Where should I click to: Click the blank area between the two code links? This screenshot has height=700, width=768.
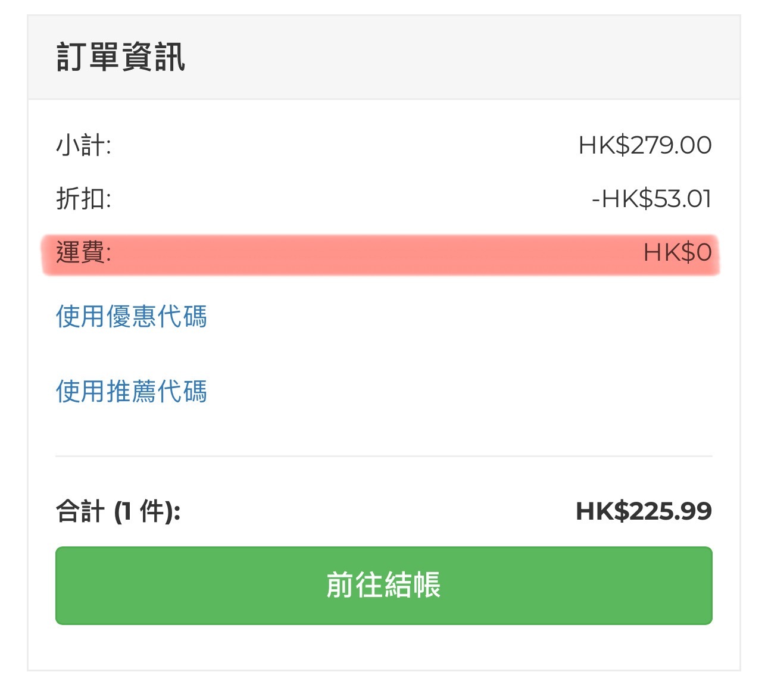click(384, 354)
